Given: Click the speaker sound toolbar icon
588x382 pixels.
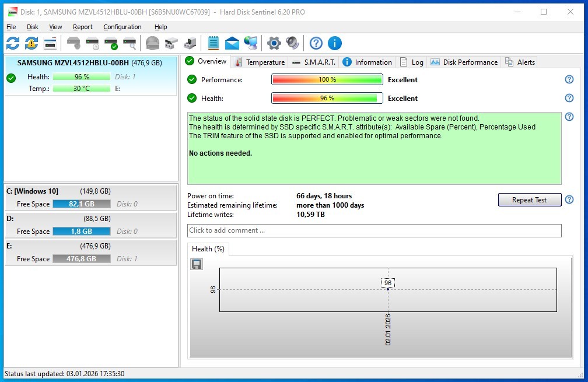Looking at the screenshot, I should pyautogui.click(x=292, y=43).
